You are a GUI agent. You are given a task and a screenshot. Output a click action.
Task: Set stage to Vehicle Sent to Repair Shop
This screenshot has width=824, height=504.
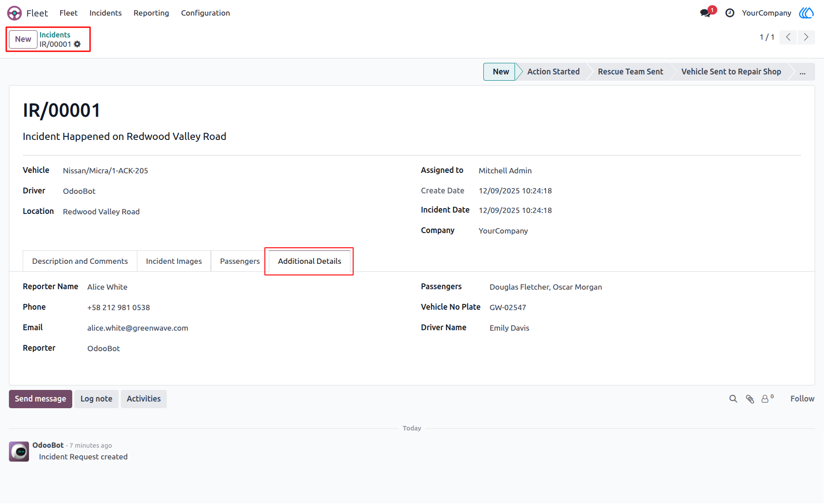point(731,72)
